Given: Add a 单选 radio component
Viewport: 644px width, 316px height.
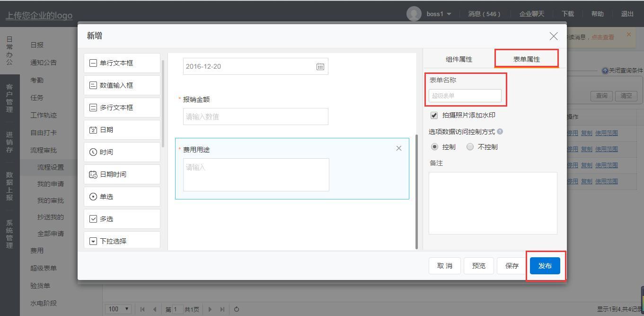Looking at the screenshot, I should pyautogui.click(x=122, y=197).
